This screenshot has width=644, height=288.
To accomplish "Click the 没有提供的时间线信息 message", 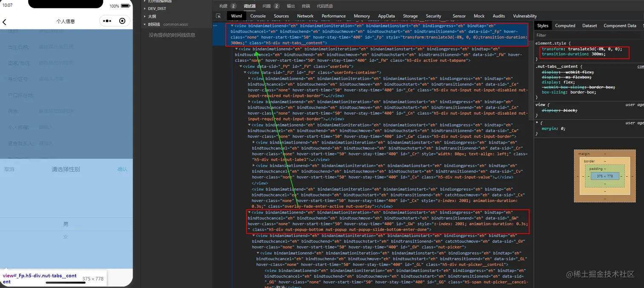I will click(172, 35).
